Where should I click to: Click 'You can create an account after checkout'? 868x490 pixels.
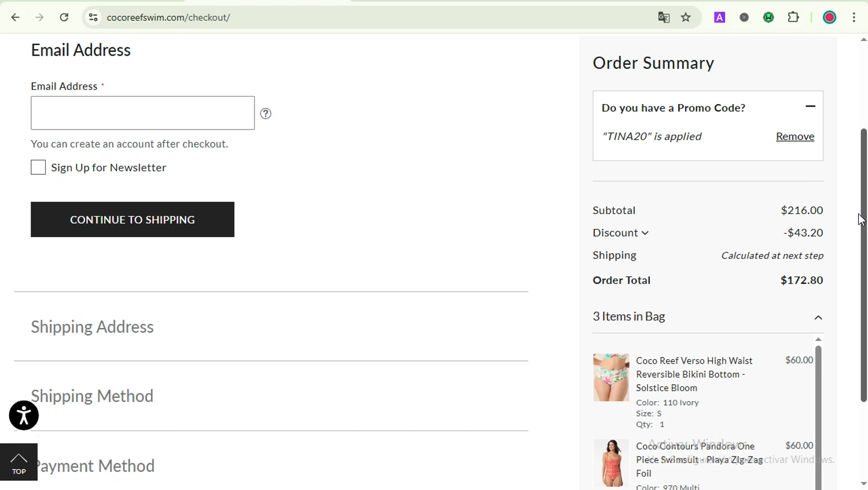(x=130, y=144)
